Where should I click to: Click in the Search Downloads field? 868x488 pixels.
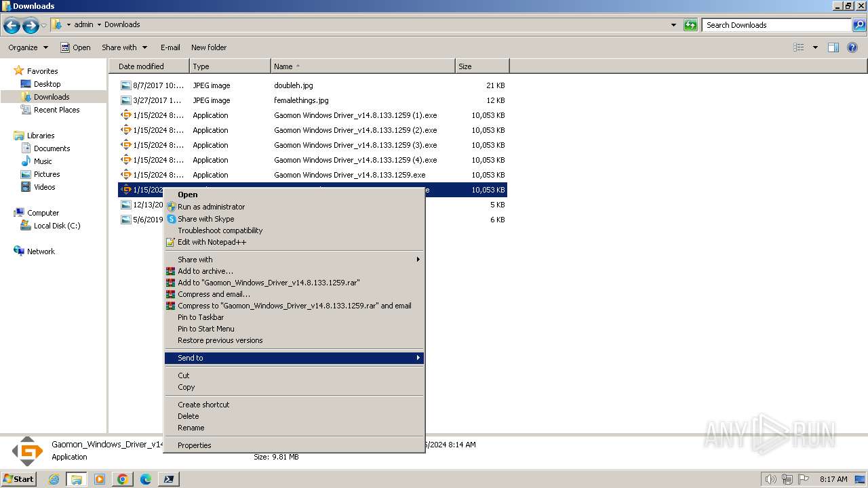(x=776, y=25)
